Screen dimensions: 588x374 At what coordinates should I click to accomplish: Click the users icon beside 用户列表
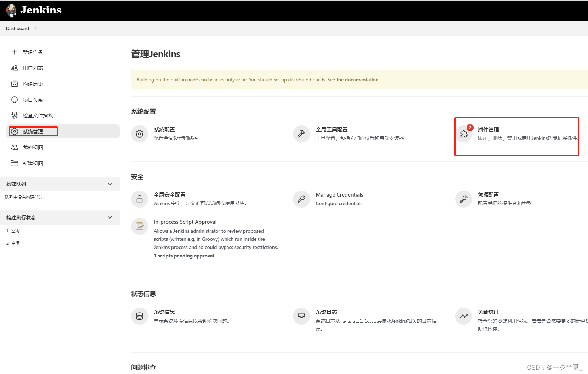[x=15, y=68]
